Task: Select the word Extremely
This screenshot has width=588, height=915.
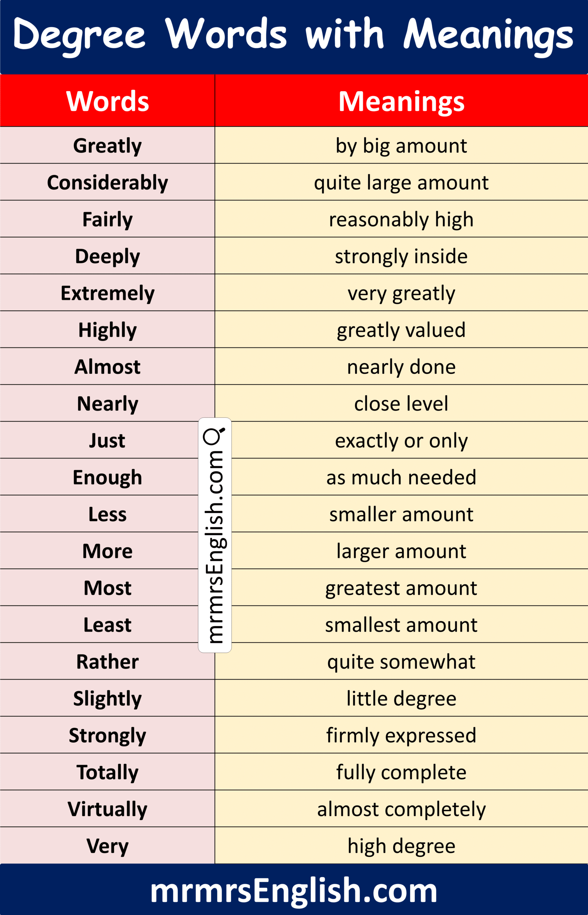Action: tap(107, 293)
